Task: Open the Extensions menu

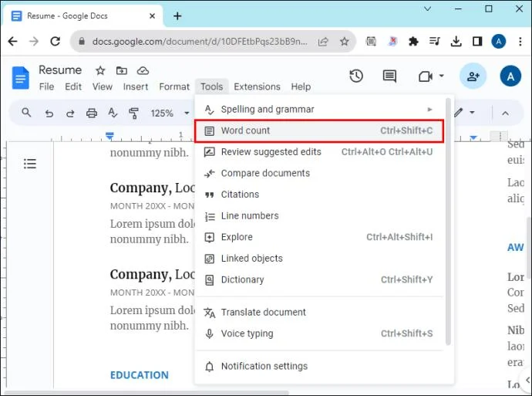Action: (257, 87)
